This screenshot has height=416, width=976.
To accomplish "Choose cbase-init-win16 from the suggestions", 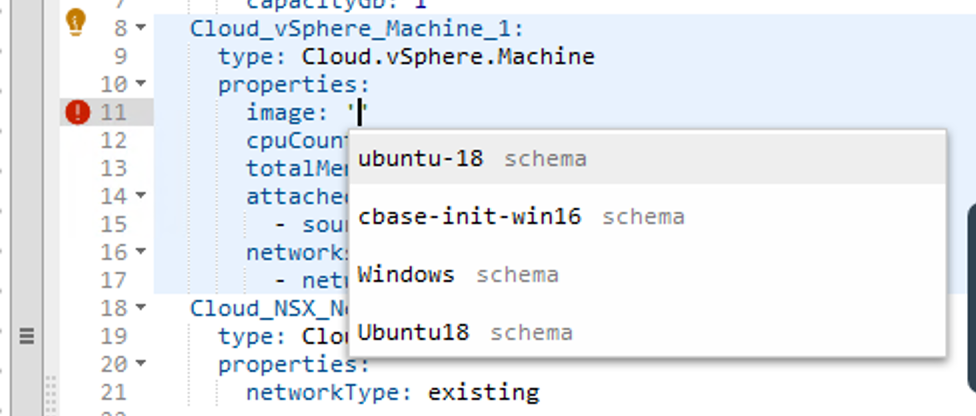I will pyautogui.click(x=647, y=217).
